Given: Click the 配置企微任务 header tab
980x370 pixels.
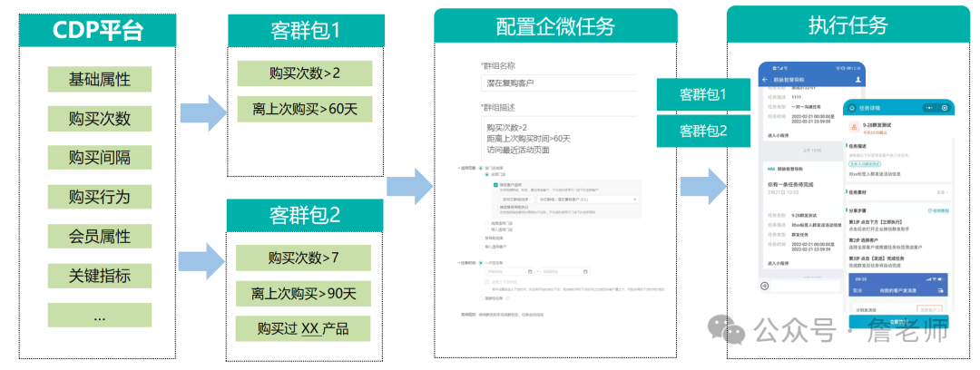Looking at the screenshot, I should pos(555,26).
